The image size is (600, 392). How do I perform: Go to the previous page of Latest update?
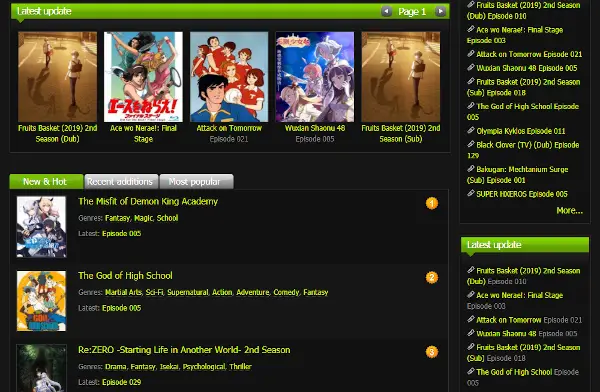(x=386, y=11)
